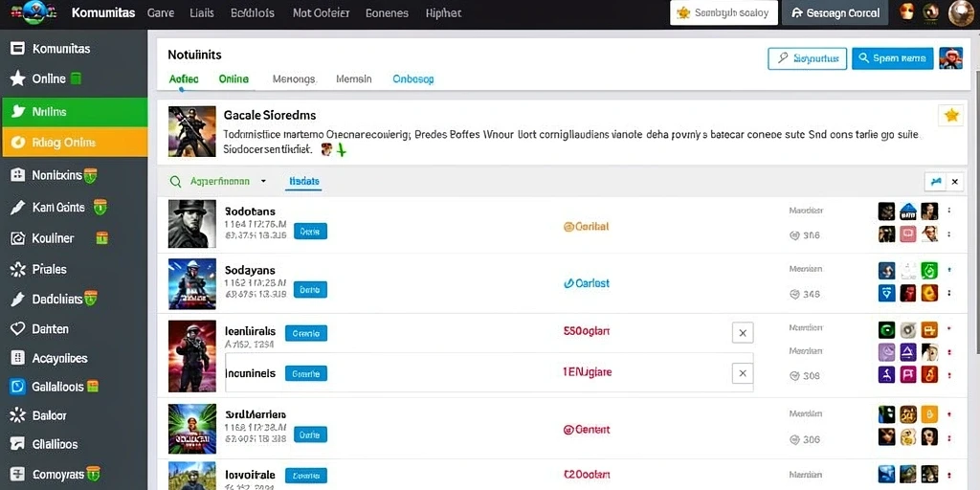Screen dimensions: 980x490
Task: Click the blue icon left of the list close X
Action: coord(936,182)
